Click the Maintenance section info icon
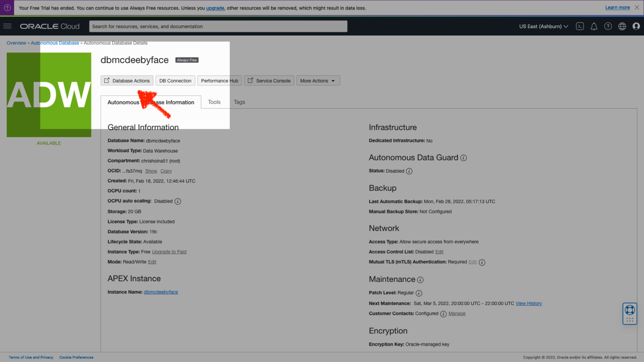The width and height of the screenshot is (644, 362). click(421, 279)
